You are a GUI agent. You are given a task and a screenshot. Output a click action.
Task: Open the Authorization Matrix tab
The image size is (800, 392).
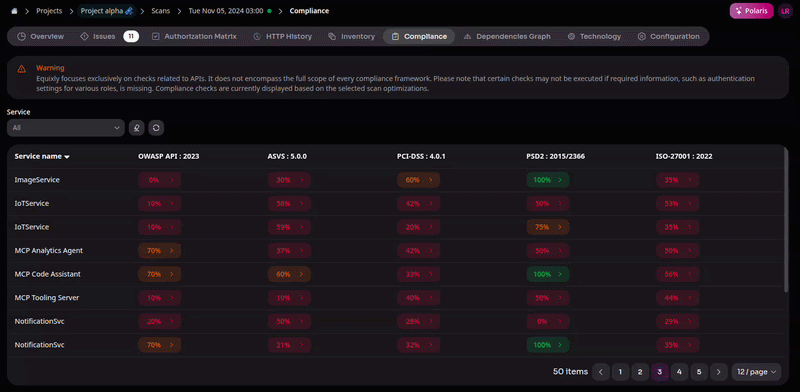[194, 36]
